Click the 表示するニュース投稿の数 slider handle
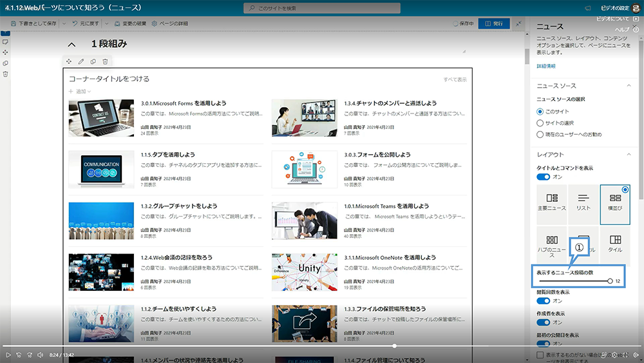The height and width of the screenshot is (363, 644). [x=610, y=281]
